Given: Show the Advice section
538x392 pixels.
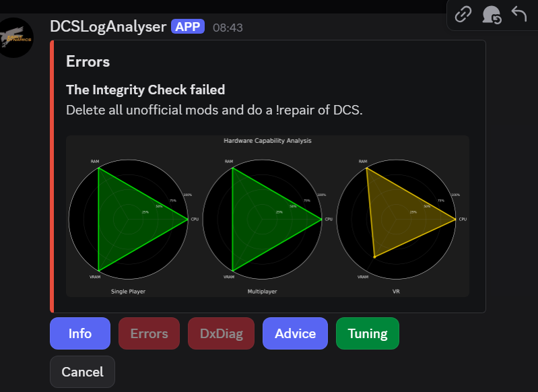Looking at the screenshot, I should 295,333.
